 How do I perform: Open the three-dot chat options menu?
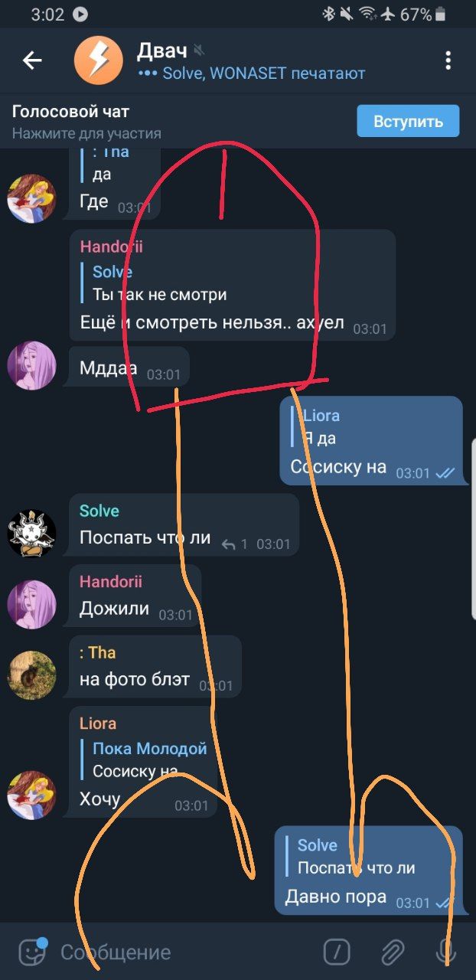tap(448, 61)
